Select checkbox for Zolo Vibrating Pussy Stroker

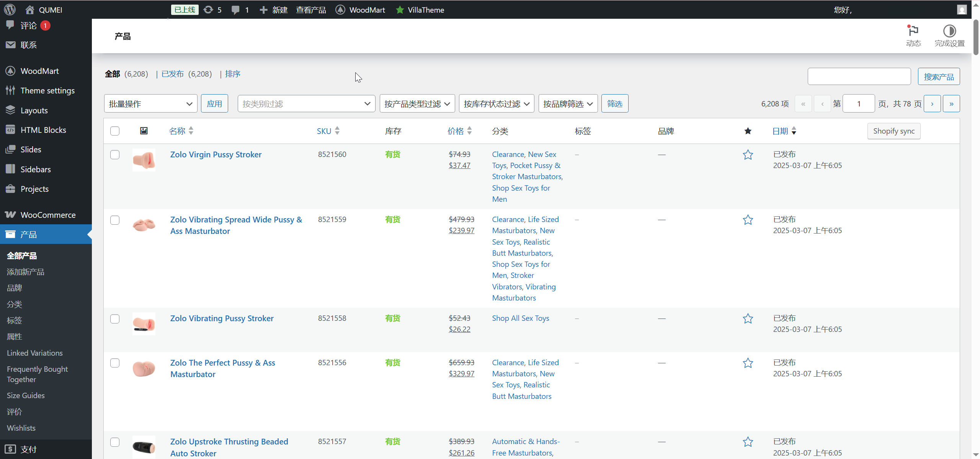click(x=115, y=319)
